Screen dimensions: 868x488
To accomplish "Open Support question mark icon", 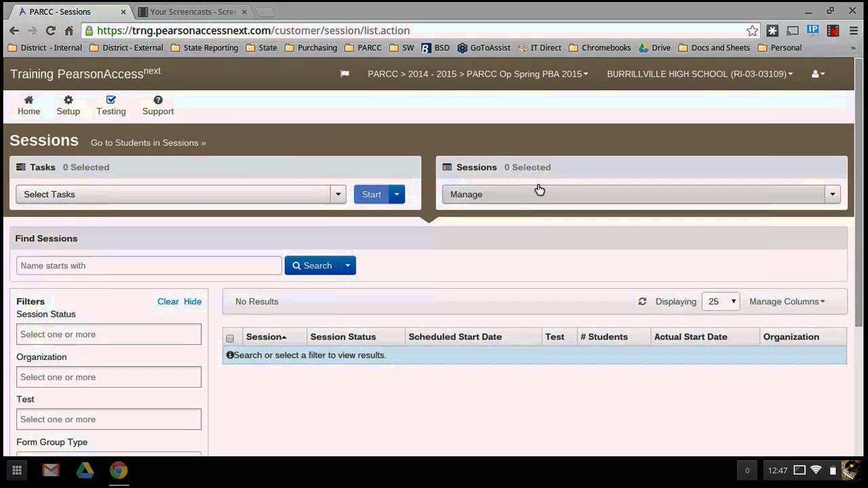I will [158, 100].
